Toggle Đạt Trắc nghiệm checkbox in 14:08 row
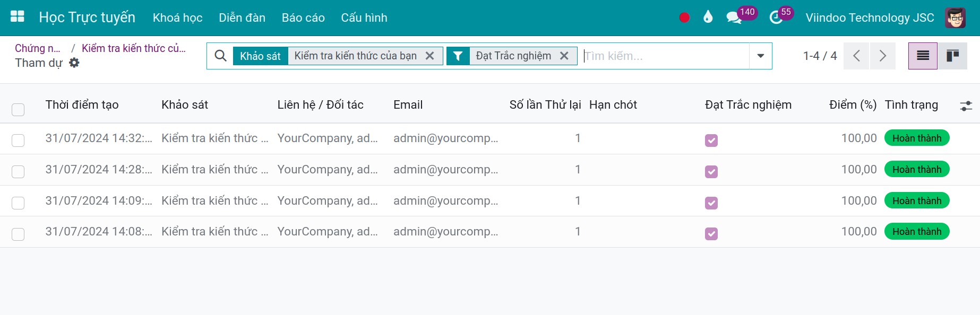 (x=711, y=234)
